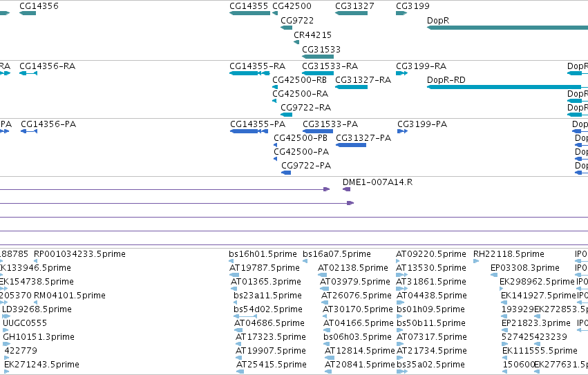Click the CG9722-PA protein glyph
The width and height of the screenshot is (588, 375).
click(x=286, y=173)
